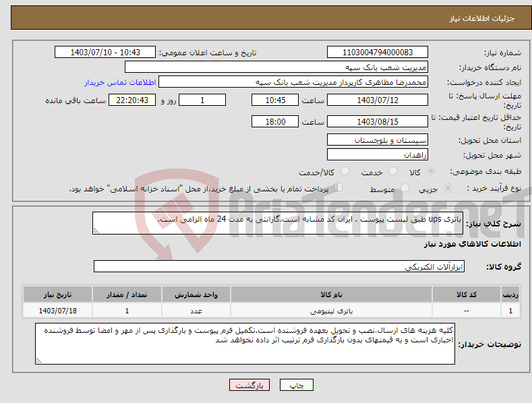Click the deadline time field 10:45
Viewport: 532px width, 403px height.
(x=275, y=100)
